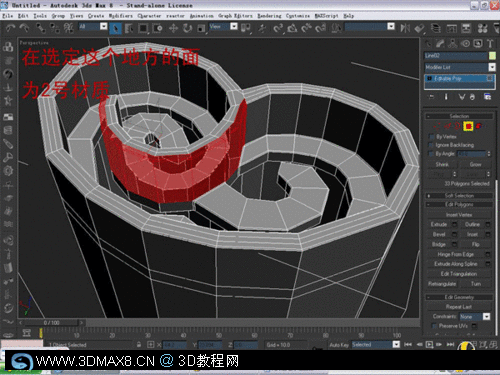Click the Undo arrow in the main toolbar

(11, 28)
